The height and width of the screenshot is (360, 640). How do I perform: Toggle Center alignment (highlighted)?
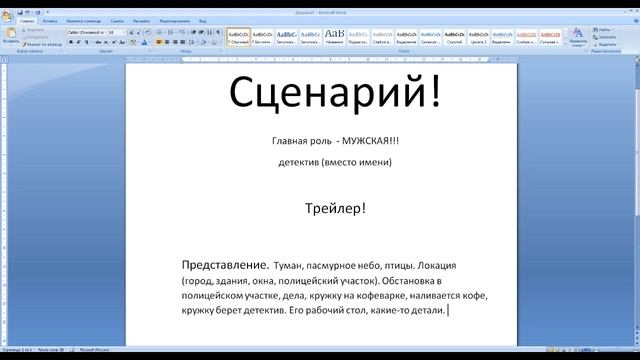click(x=167, y=42)
